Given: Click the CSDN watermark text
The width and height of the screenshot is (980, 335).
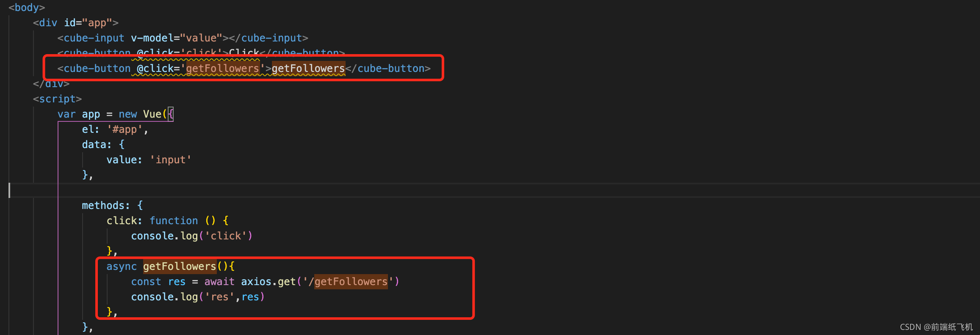Looking at the screenshot, I should (x=936, y=327).
